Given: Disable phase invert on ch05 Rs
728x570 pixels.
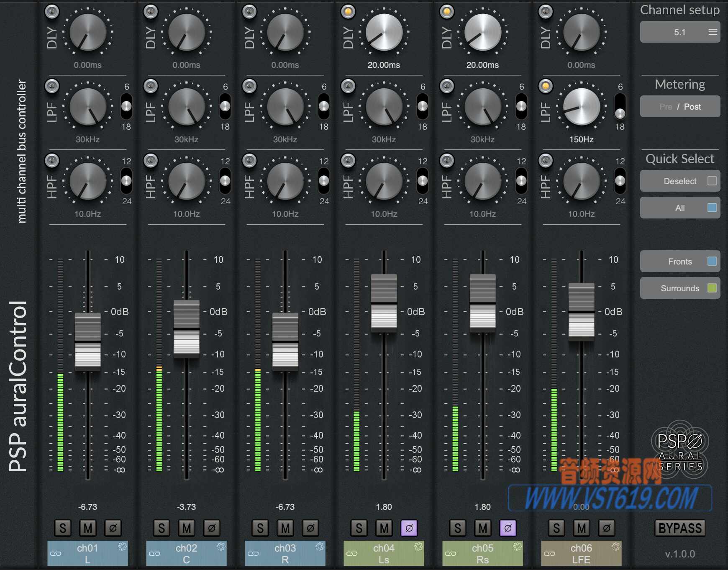Looking at the screenshot, I should pos(508,528).
